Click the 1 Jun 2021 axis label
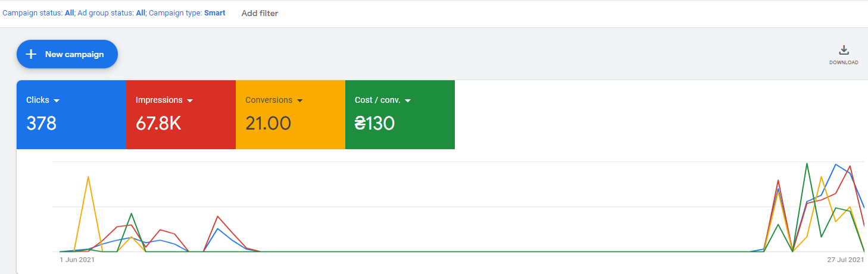Screen dimensions: 868x274 (x=77, y=260)
